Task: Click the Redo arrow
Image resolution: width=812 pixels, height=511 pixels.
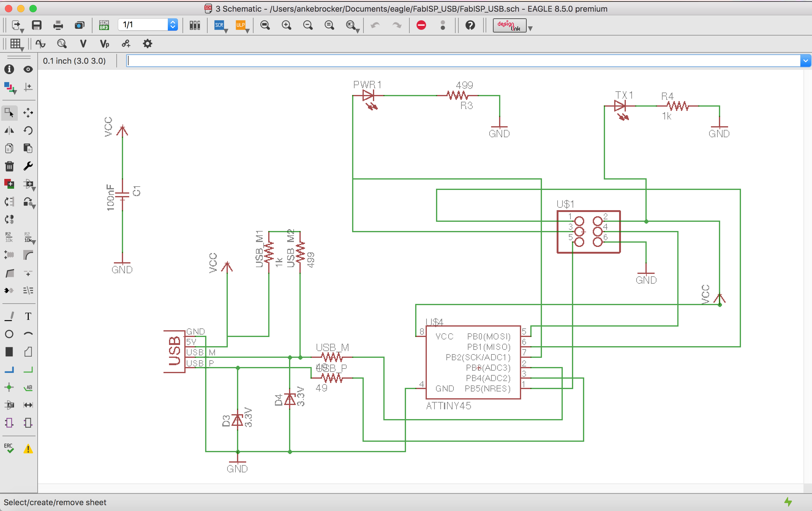Action: pos(397,25)
